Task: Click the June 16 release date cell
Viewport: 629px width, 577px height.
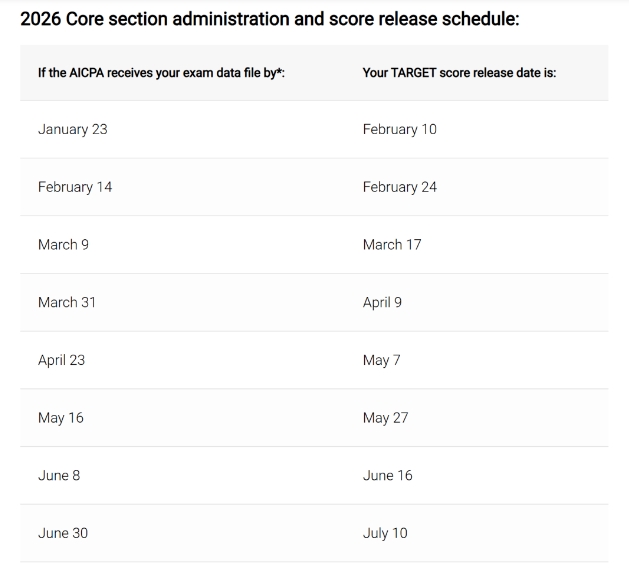Action: pyautogui.click(x=387, y=476)
